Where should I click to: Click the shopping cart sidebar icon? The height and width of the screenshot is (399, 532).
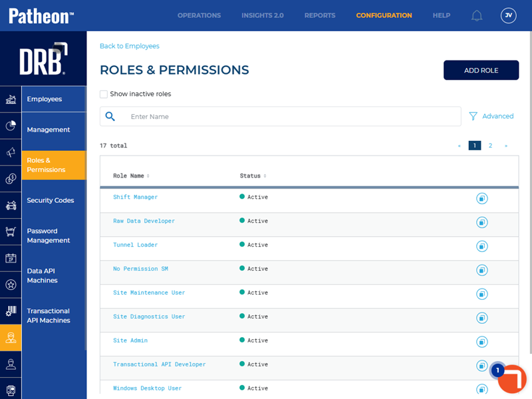click(x=11, y=231)
